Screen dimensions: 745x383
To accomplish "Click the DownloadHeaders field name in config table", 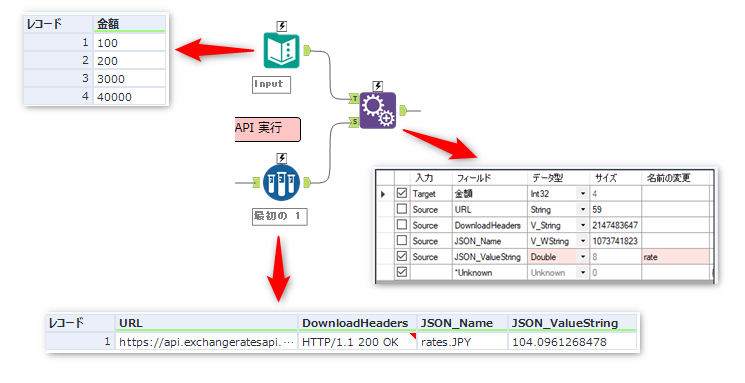I will click(490, 225).
